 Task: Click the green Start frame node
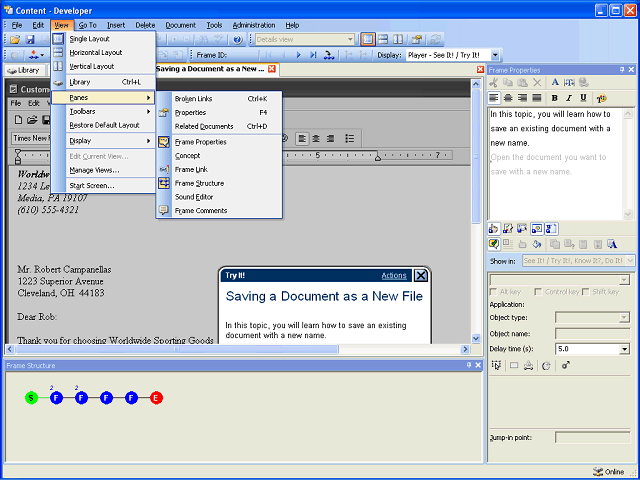pos(32,398)
